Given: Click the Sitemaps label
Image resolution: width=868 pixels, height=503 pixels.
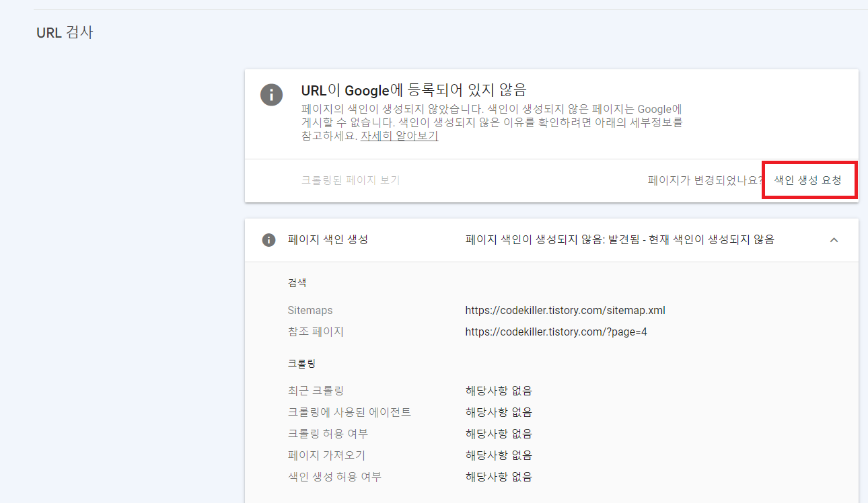Looking at the screenshot, I should (x=310, y=310).
